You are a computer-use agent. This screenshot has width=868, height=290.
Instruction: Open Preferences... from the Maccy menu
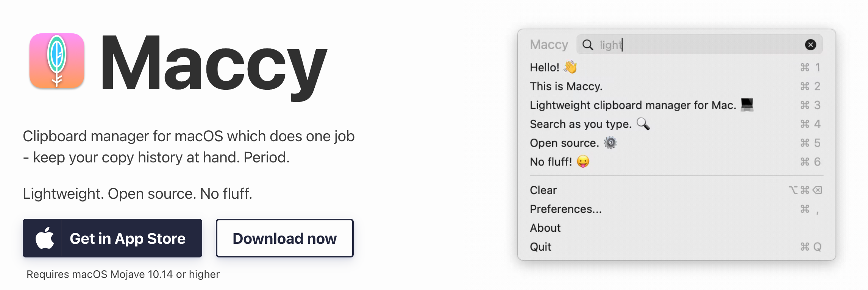(x=565, y=209)
